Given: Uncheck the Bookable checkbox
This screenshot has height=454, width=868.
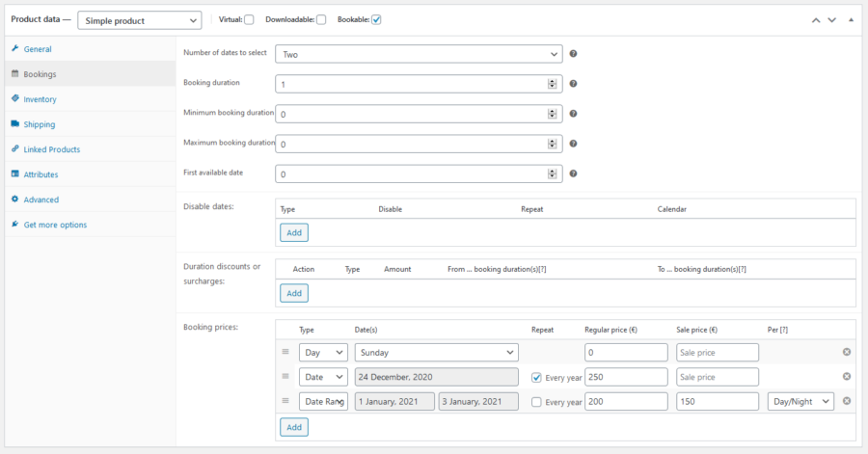Looking at the screenshot, I should click(376, 20).
